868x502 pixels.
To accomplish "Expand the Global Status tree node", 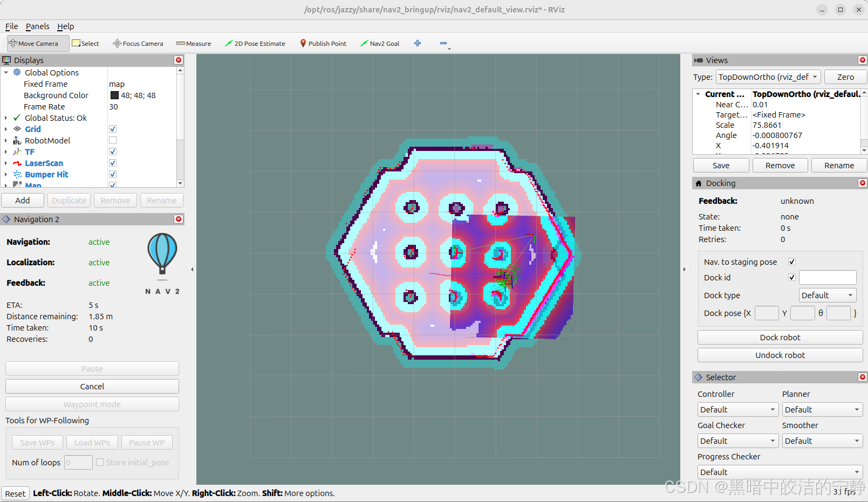I will click(6, 118).
